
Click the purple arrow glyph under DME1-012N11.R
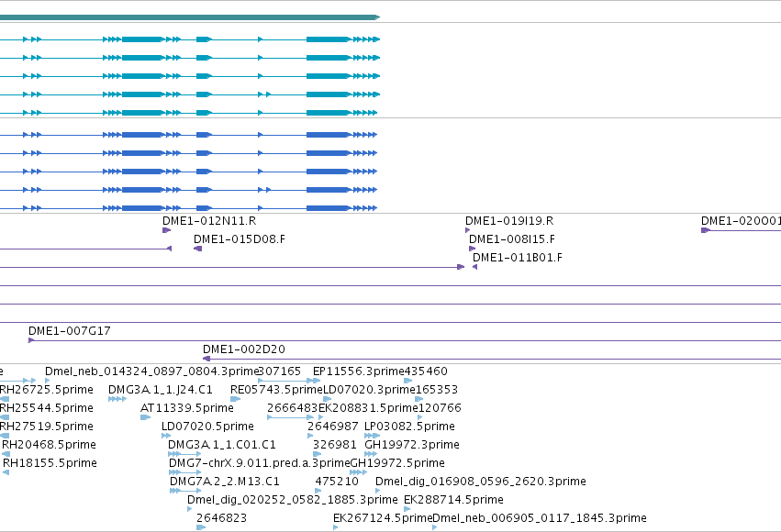click(x=167, y=230)
